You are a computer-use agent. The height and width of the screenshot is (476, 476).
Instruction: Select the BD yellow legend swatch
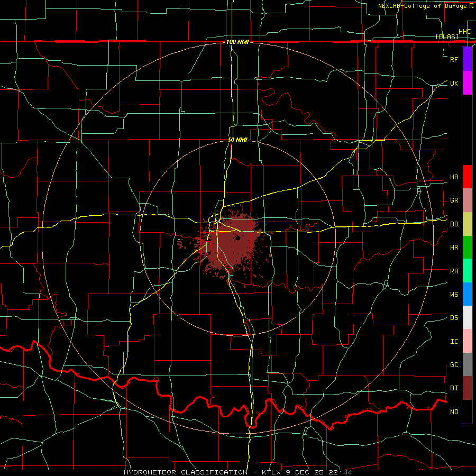tap(467, 224)
